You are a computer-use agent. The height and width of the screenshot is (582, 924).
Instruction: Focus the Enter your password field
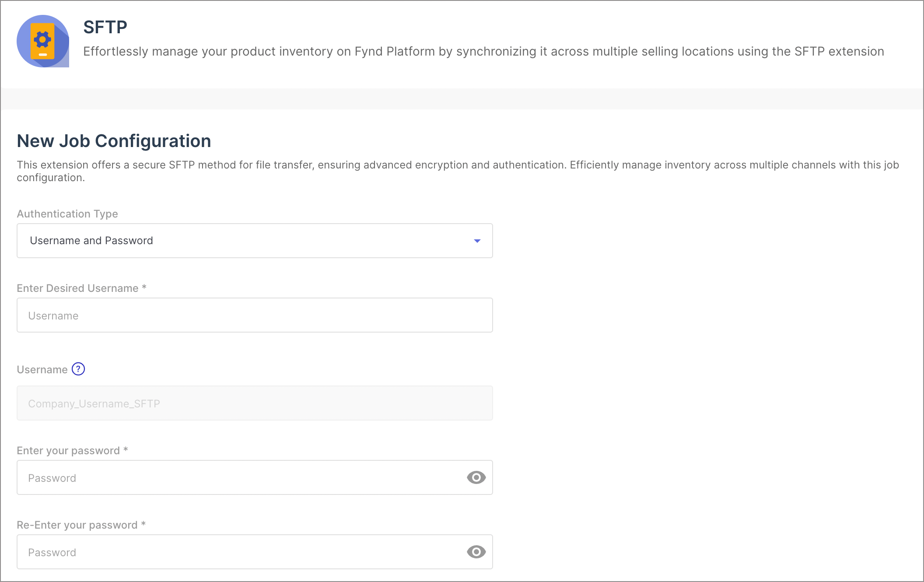255,477
